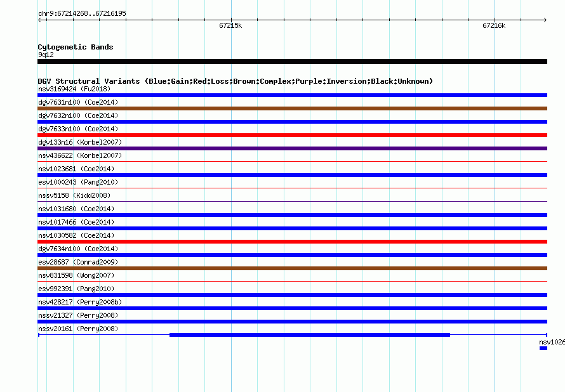Click the 67216k ruler position label
565x392 pixels.
pos(494,25)
